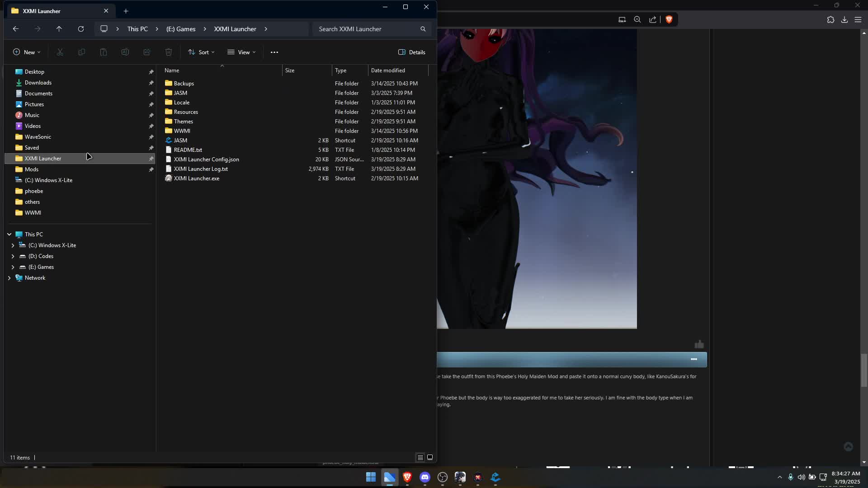Screen dimensions: 868x488
Task: Open Discord from the taskbar
Action: click(x=425, y=477)
